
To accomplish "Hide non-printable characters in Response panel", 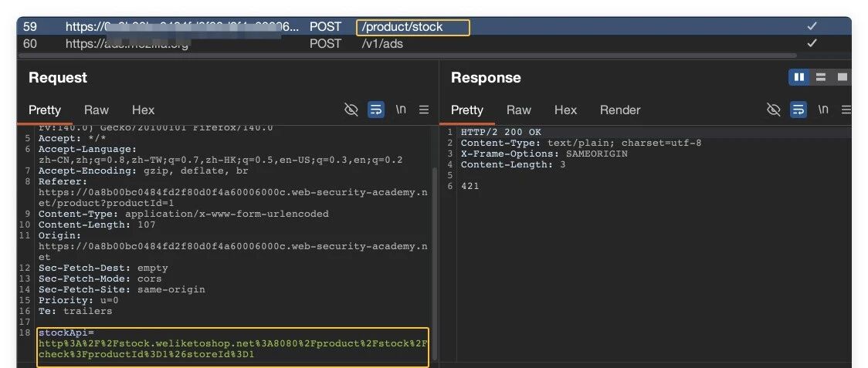I will 773,110.
